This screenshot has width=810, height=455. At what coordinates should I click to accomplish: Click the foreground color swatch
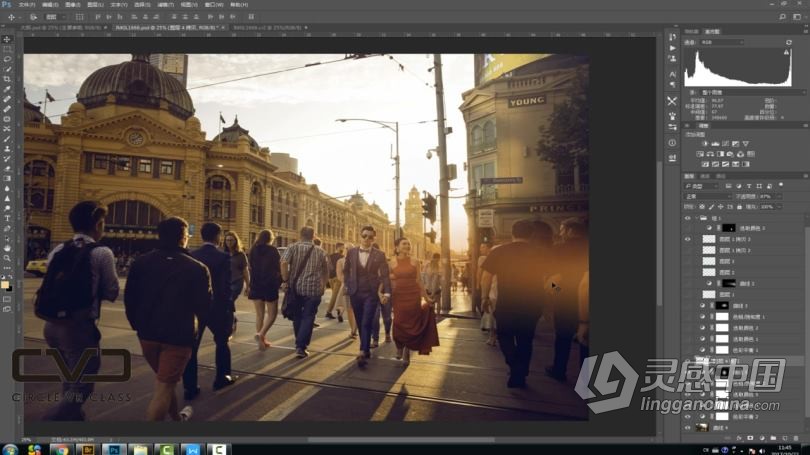coord(5,285)
